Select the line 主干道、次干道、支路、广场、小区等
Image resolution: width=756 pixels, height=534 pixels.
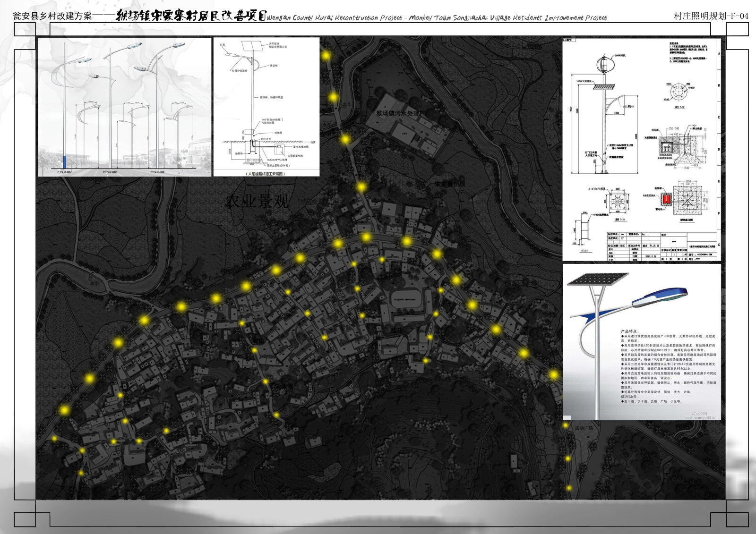click(652, 401)
